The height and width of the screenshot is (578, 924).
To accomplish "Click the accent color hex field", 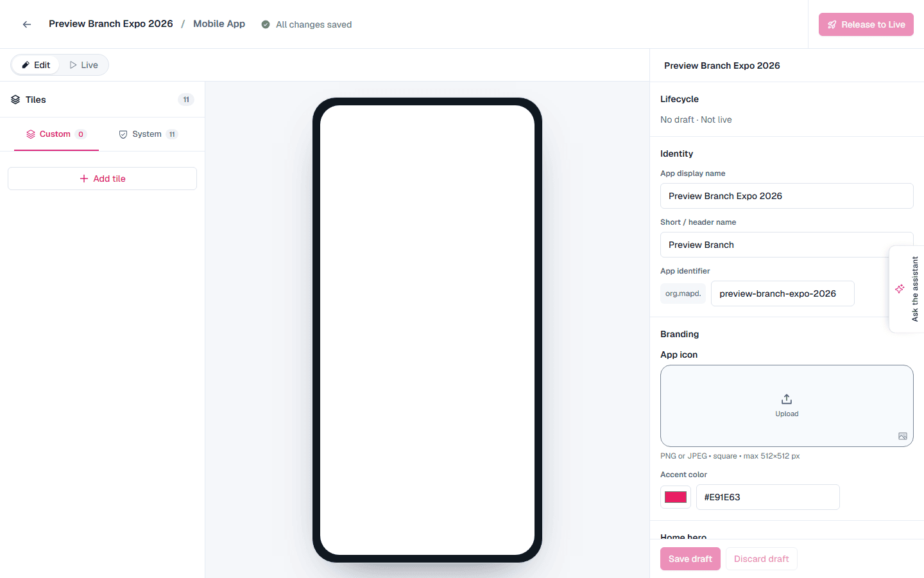I will [x=768, y=497].
